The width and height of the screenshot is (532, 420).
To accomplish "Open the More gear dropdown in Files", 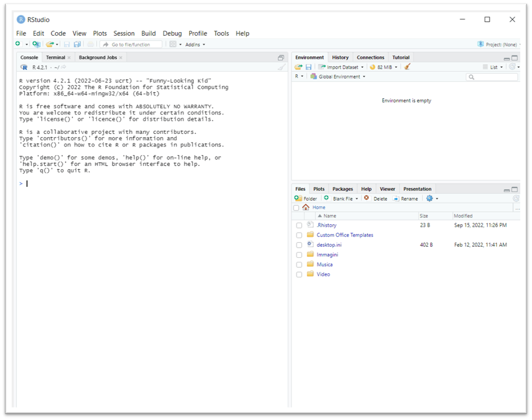I will pyautogui.click(x=432, y=198).
